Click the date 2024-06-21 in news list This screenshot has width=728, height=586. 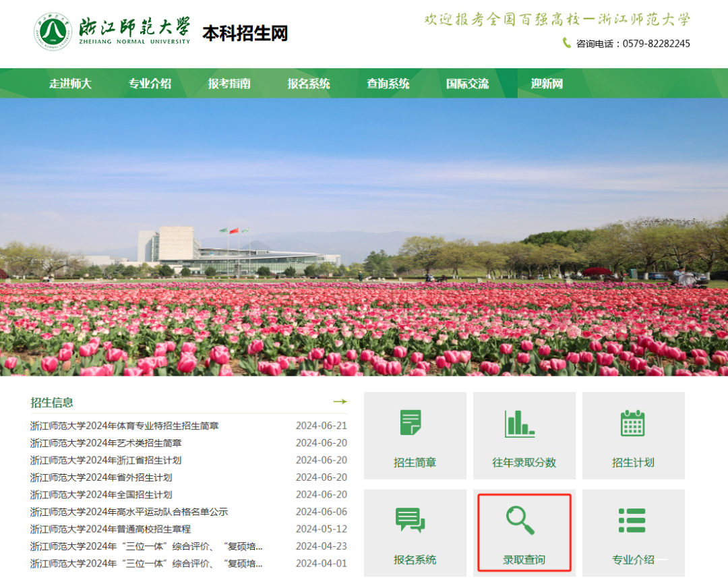pos(322,426)
